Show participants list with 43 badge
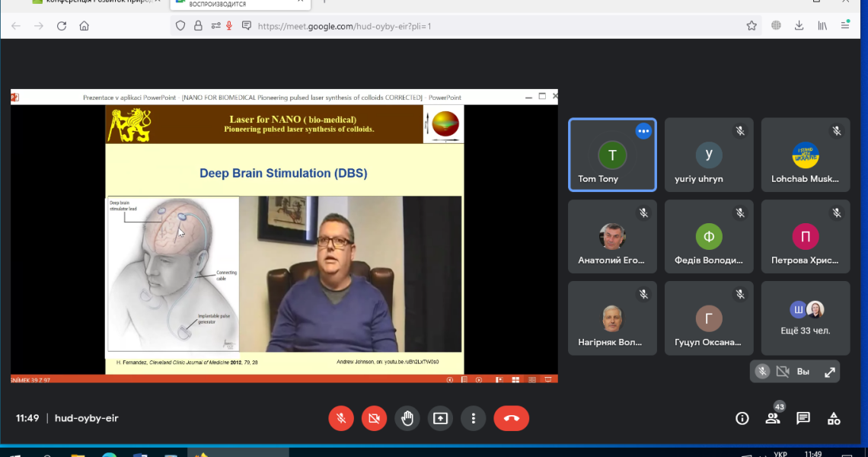 [774, 417]
